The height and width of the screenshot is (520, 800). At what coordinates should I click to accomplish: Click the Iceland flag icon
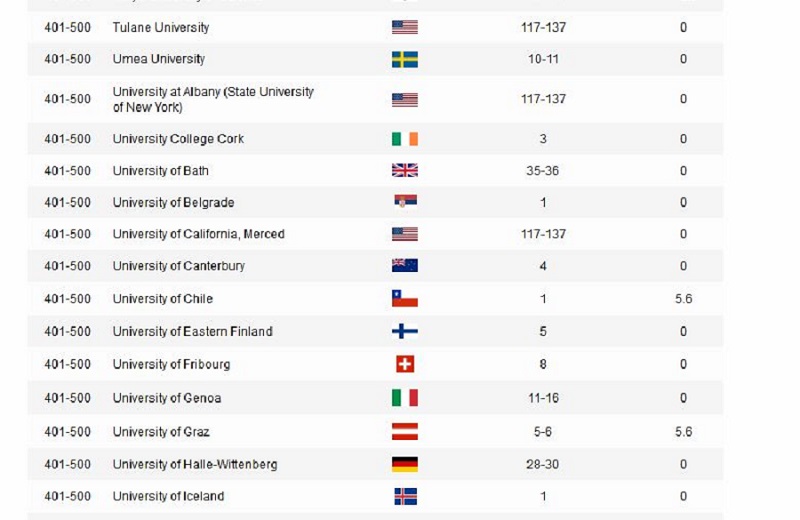click(404, 496)
